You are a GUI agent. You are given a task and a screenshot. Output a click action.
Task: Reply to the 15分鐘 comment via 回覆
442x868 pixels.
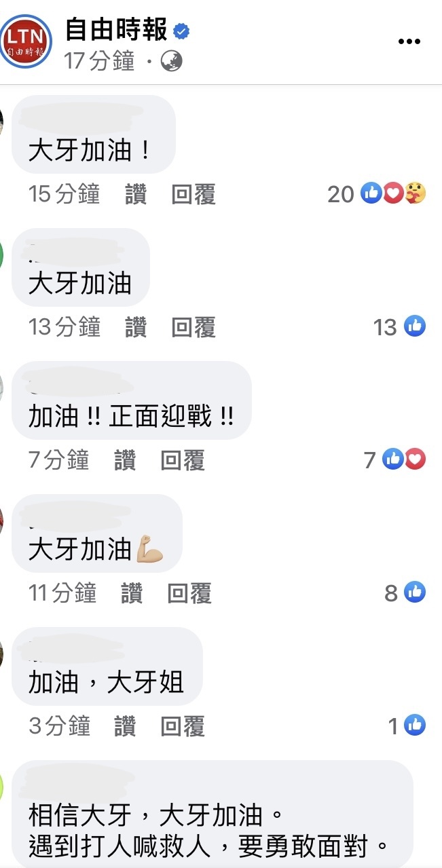pyautogui.click(x=194, y=195)
